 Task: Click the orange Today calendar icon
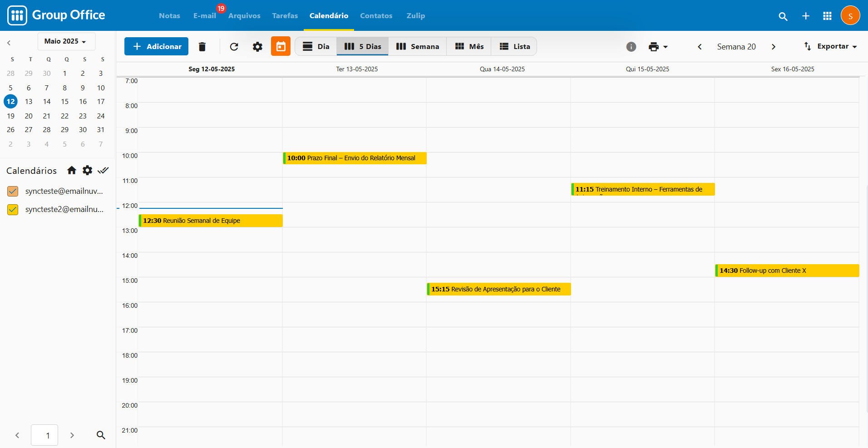281,47
